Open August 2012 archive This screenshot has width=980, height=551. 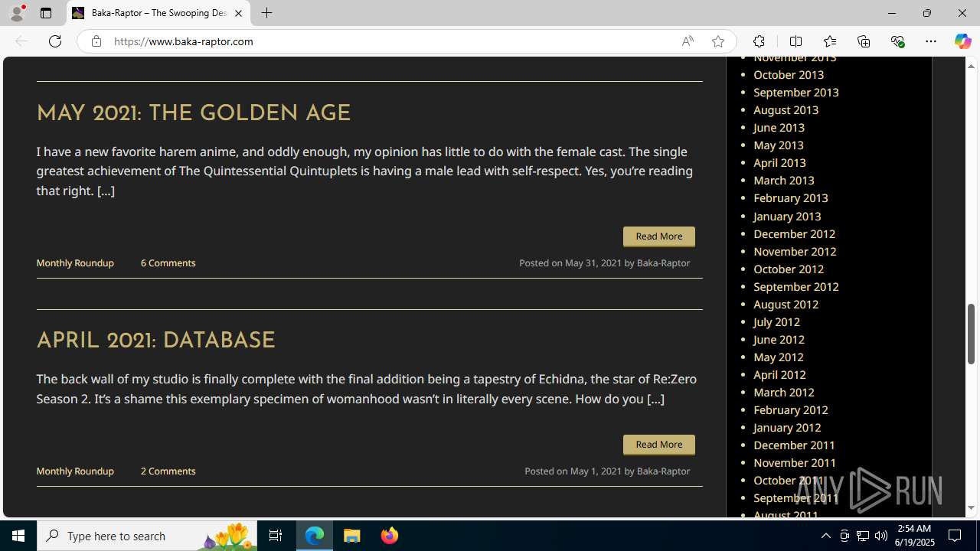(786, 304)
